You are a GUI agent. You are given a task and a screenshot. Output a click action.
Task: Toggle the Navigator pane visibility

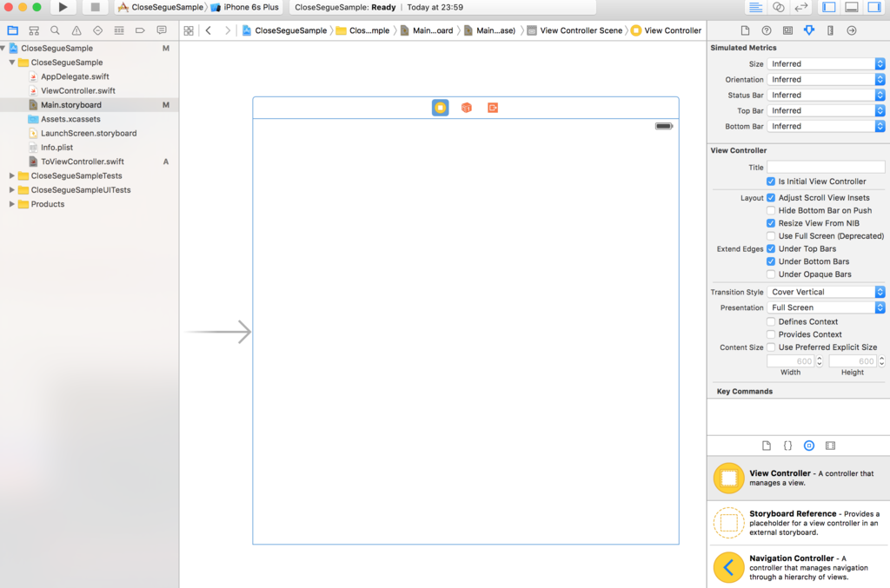point(828,7)
